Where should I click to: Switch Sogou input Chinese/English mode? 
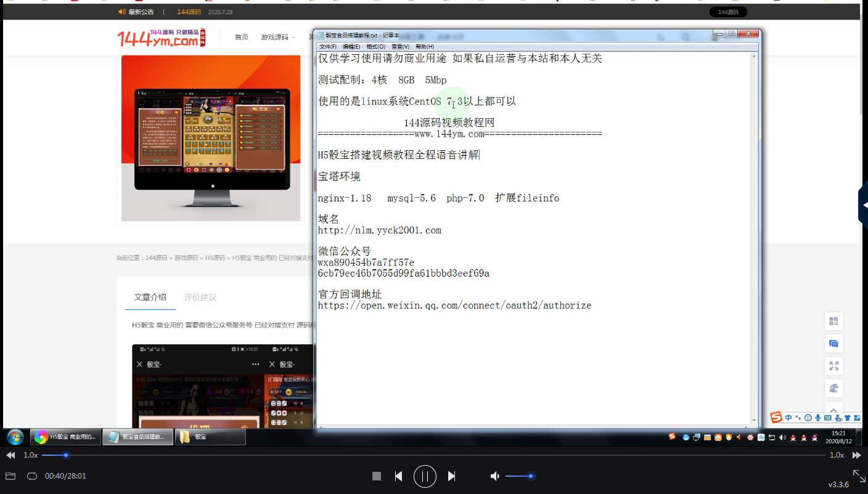coord(788,418)
